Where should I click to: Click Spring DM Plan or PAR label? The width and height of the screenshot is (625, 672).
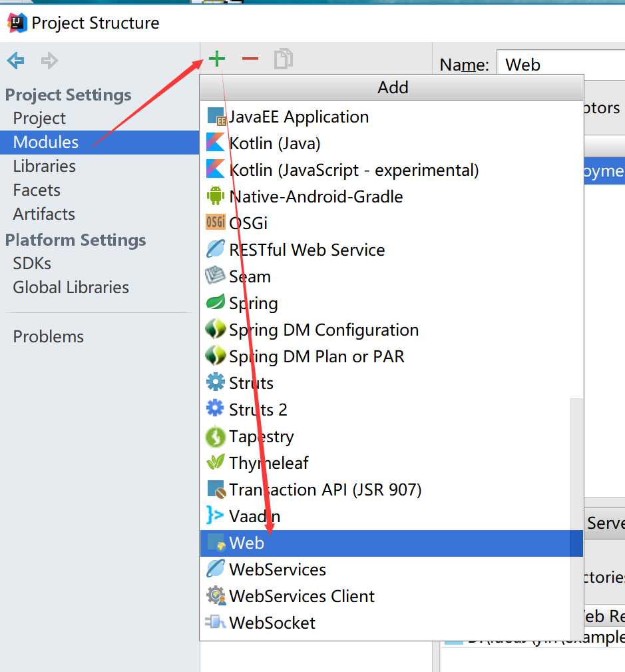pos(317,357)
